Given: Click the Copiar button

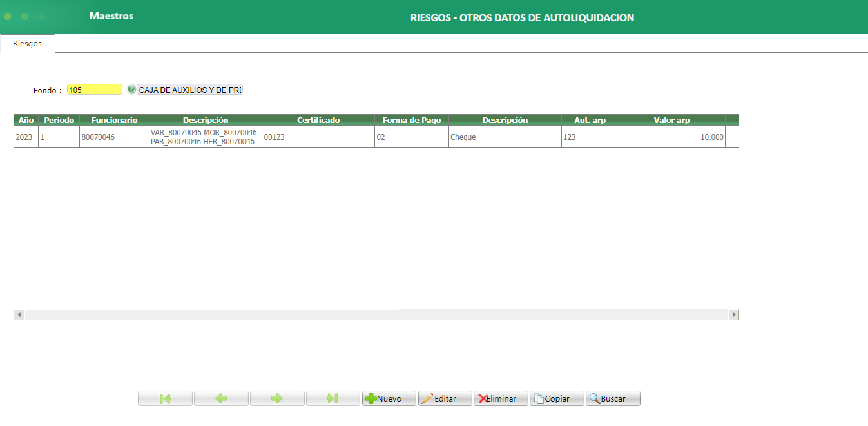Looking at the screenshot, I should [x=557, y=398].
